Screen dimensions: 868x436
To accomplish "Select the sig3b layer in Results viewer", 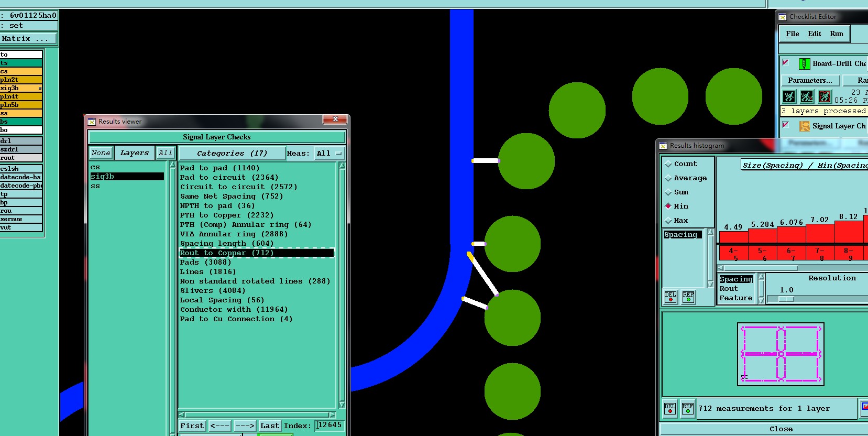I will click(127, 177).
